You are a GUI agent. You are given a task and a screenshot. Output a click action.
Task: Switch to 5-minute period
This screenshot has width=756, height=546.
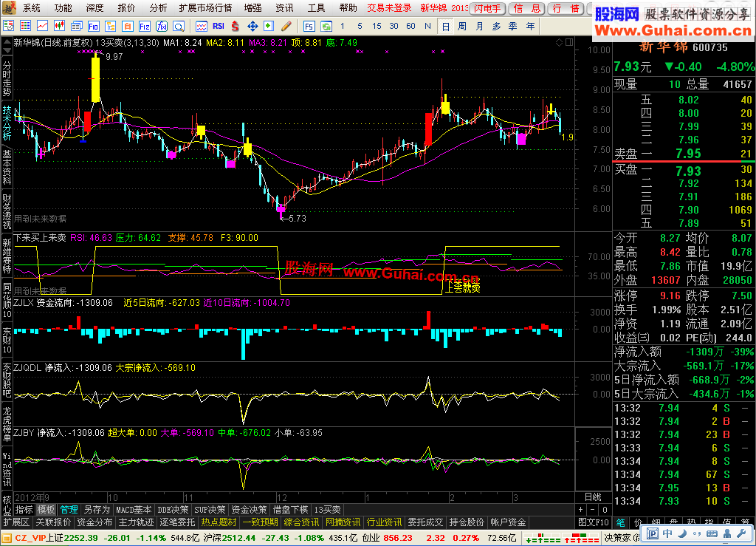point(360,26)
